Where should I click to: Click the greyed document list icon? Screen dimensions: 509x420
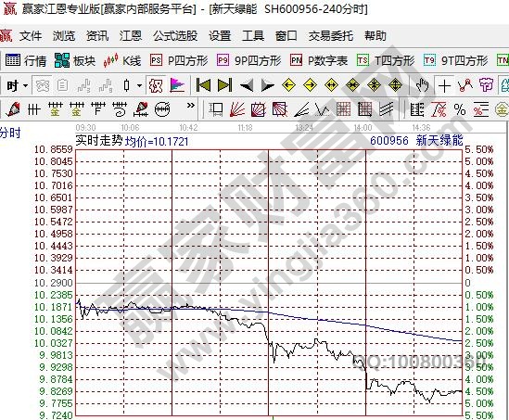click(x=63, y=85)
